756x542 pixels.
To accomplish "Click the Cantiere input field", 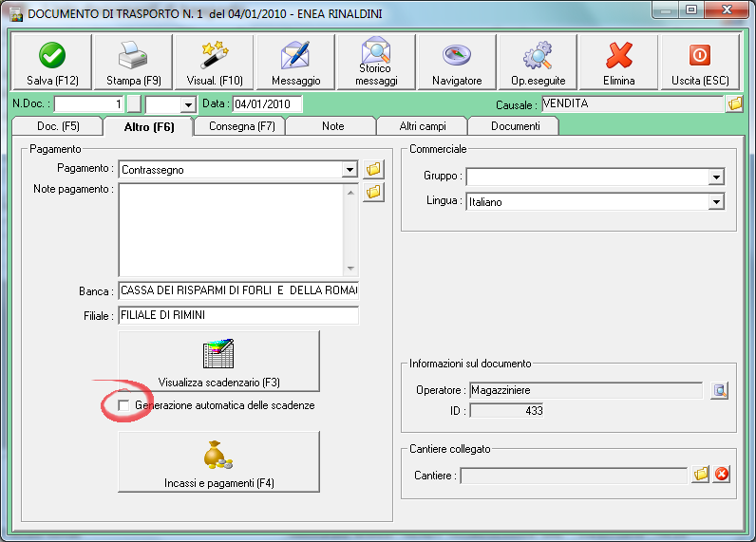I will 574,476.
